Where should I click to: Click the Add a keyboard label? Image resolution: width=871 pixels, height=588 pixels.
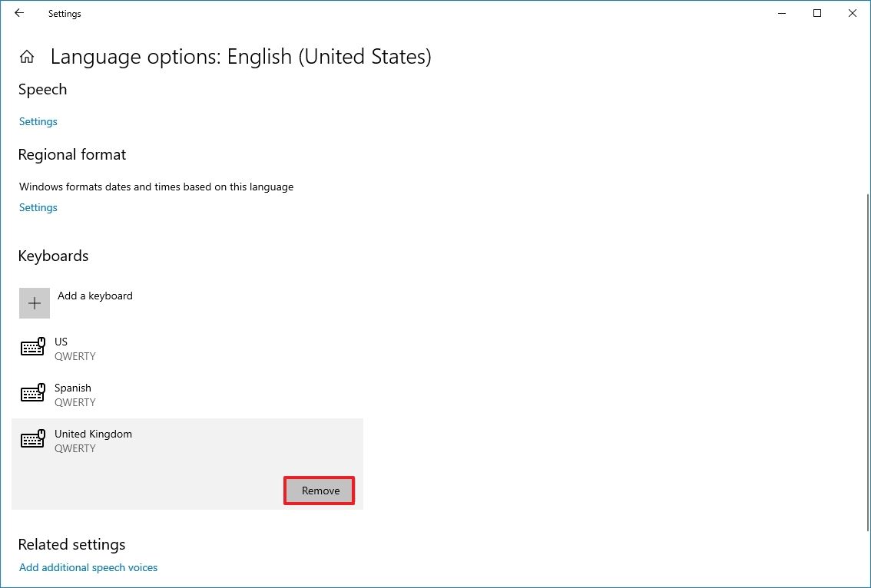[x=95, y=296]
